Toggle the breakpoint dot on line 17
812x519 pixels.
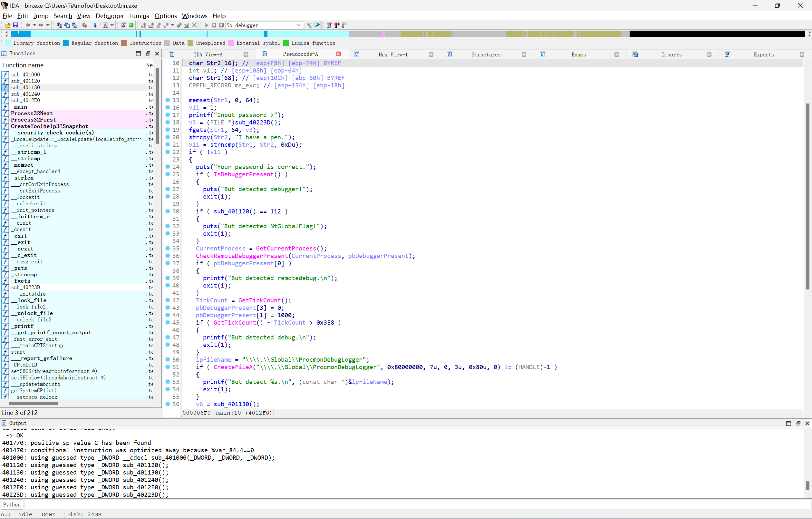(168, 115)
